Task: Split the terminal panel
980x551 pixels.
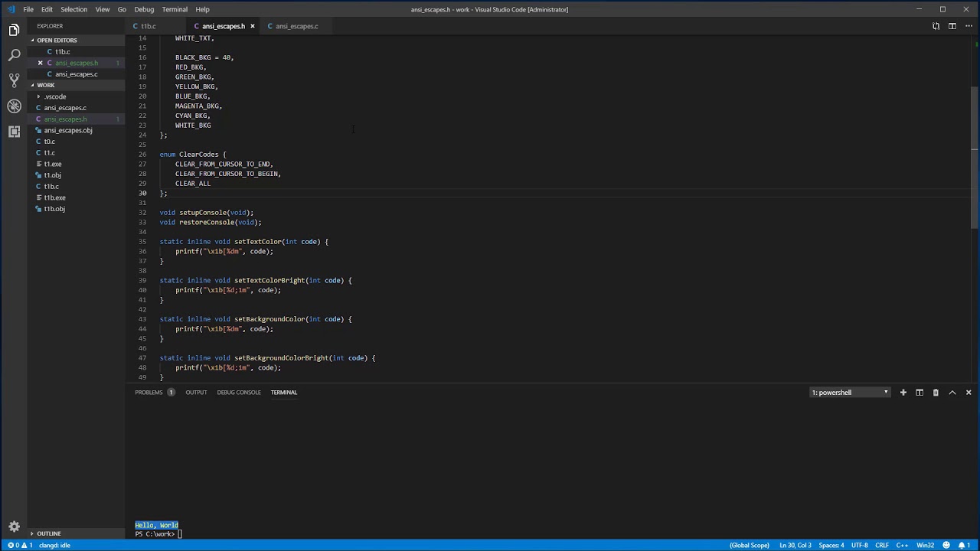Action: 920,393
